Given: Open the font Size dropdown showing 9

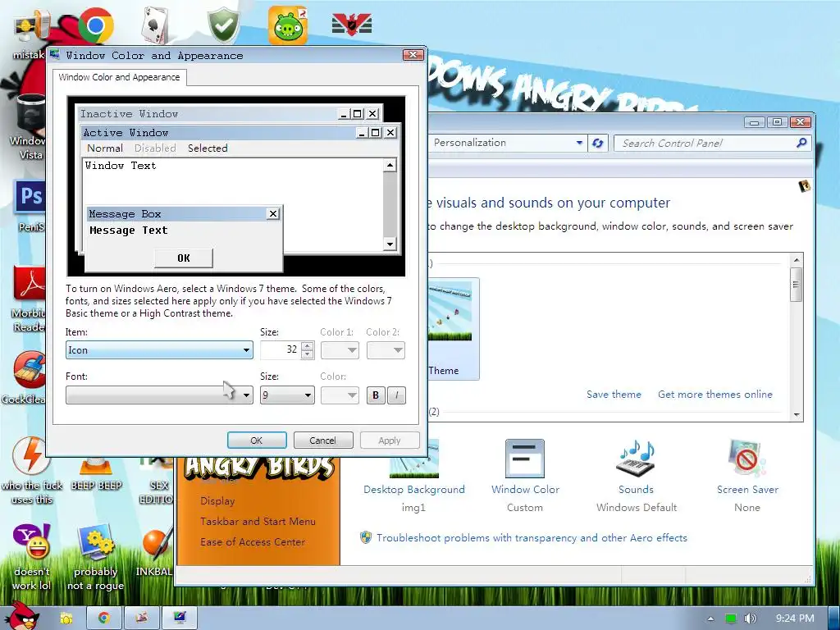Looking at the screenshot, I should (x=287, y=395).
